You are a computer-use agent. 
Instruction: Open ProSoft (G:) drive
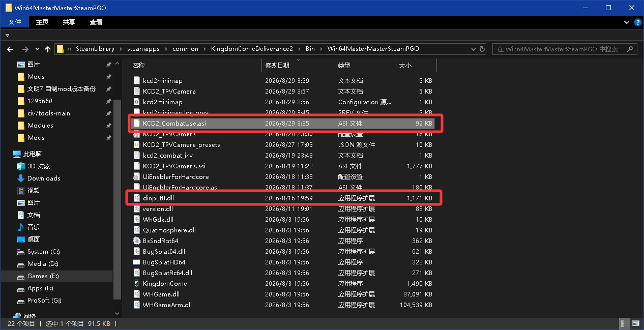tap(44, 300)
